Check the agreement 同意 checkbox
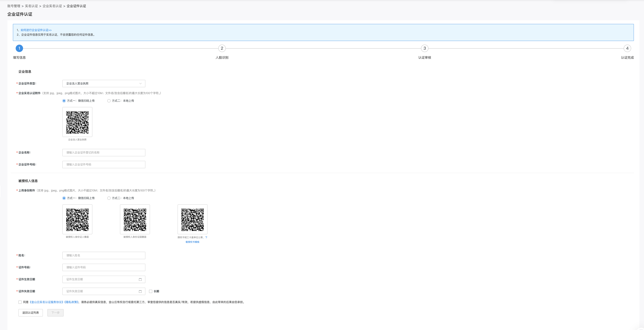The image size is (644, 330). 20,302
